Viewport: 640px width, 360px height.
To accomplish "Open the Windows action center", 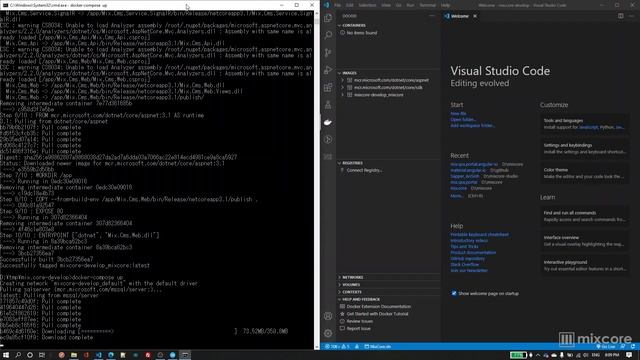I will tap(629, 355).
